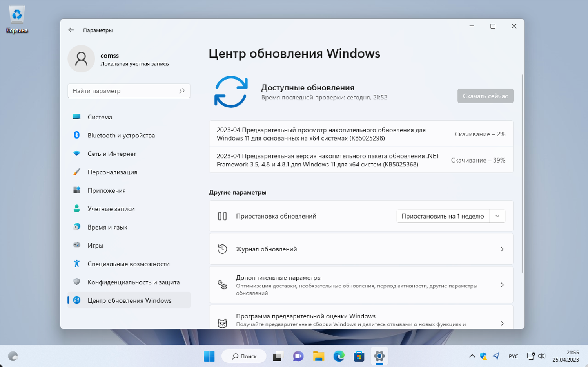Open Конфиденциальность и защита
Screen dimensions: 588x367
[129, 282]
